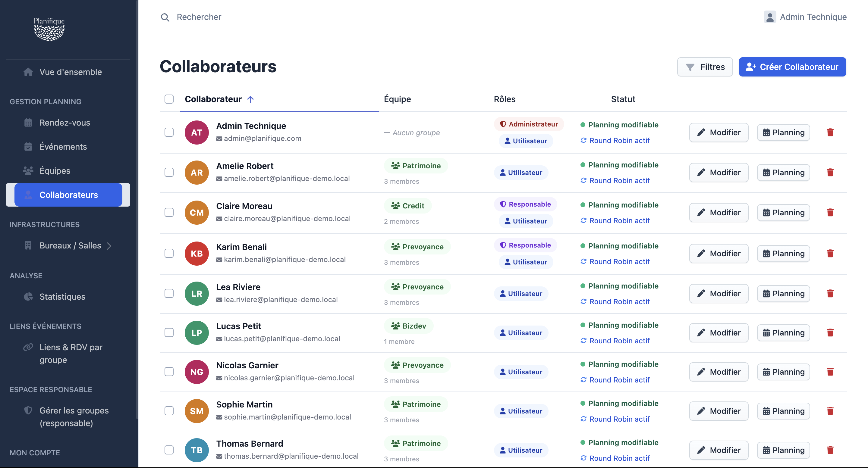Image resolution: width=868 pixels, height=468 pixels.
Task: Check the box for Amelie Robert
Action: 169,172
